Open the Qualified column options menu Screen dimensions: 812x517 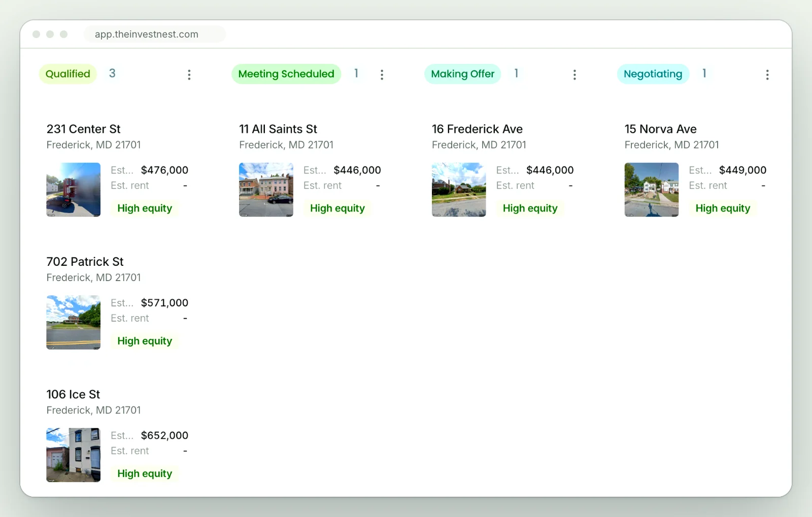pyautogui.click(x=189, y=75)
